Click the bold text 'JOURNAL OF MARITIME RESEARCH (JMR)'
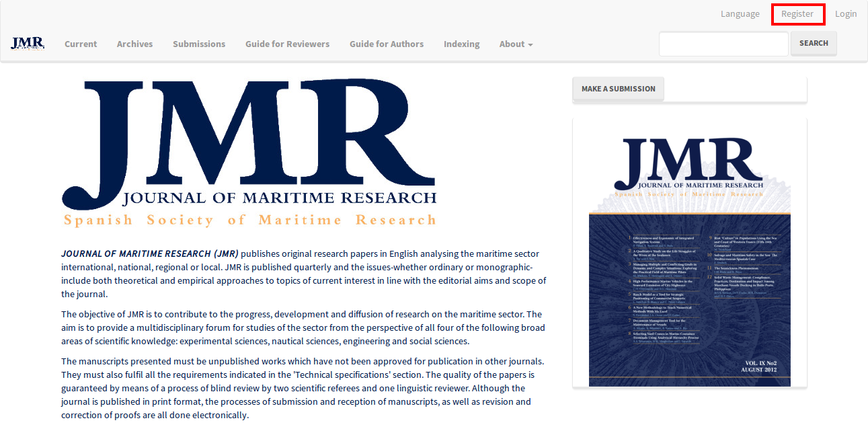868x433 pixels. click(150, 253)
